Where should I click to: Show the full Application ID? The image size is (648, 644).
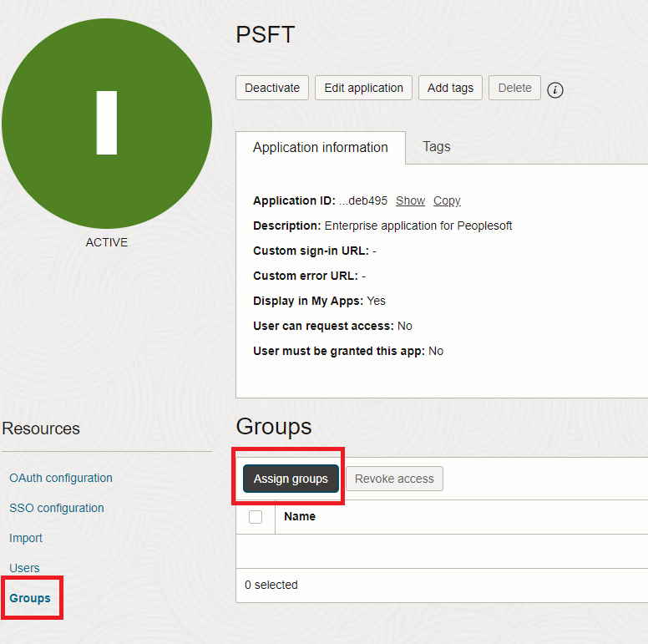click(410, 201)
